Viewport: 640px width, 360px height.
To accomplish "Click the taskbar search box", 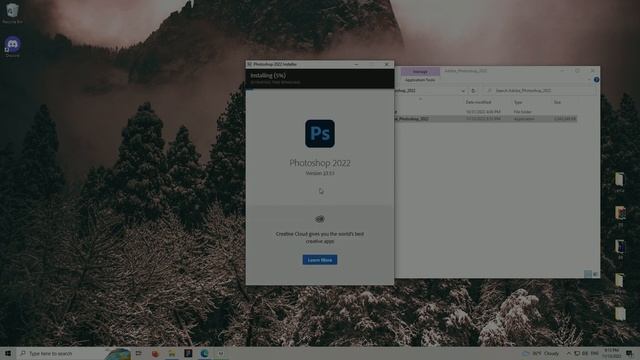I will [x=73, y=353].
